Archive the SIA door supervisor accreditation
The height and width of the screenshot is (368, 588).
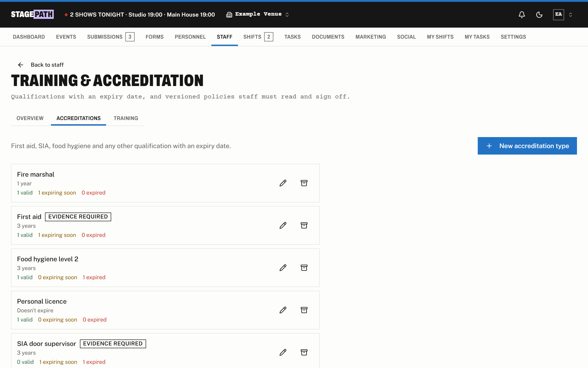click(304, 352)
